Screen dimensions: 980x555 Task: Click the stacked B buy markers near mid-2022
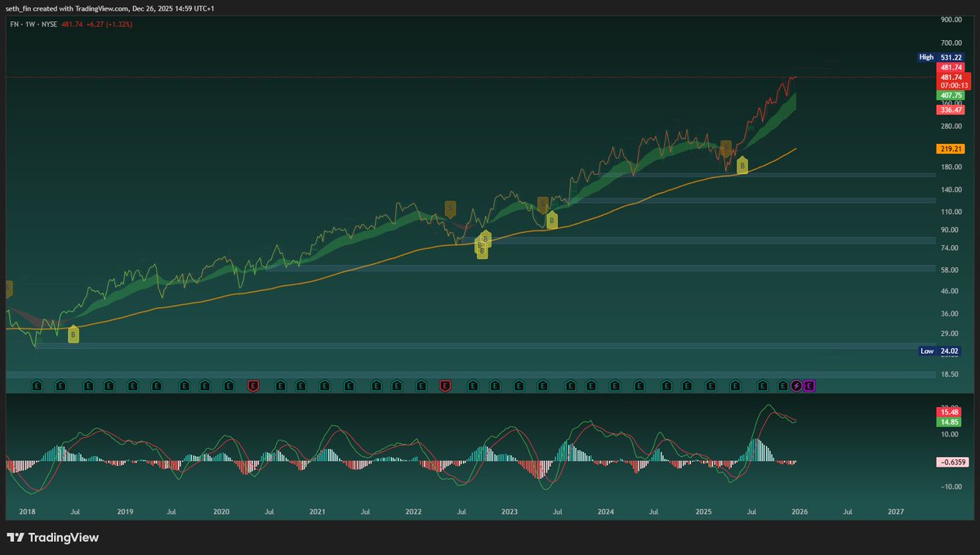481,246
